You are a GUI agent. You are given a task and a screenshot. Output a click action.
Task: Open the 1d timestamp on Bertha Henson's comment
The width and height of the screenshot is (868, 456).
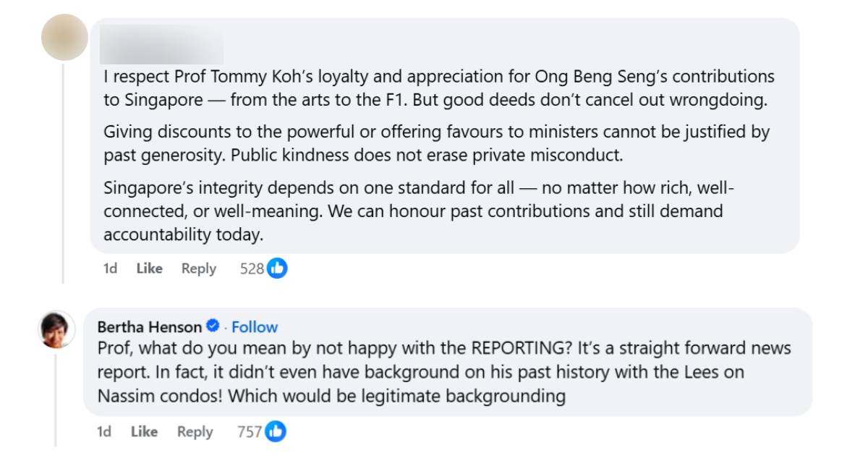[104, 432]
